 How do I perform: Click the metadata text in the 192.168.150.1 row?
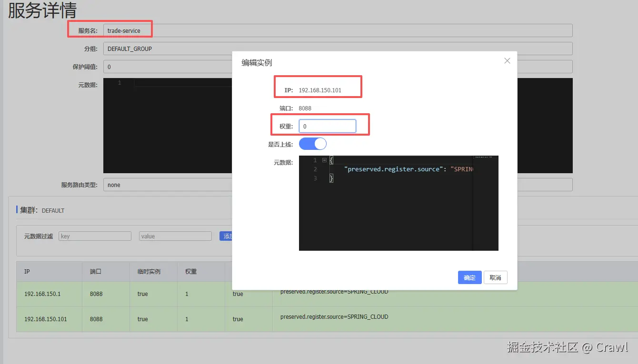coord(334,292)
